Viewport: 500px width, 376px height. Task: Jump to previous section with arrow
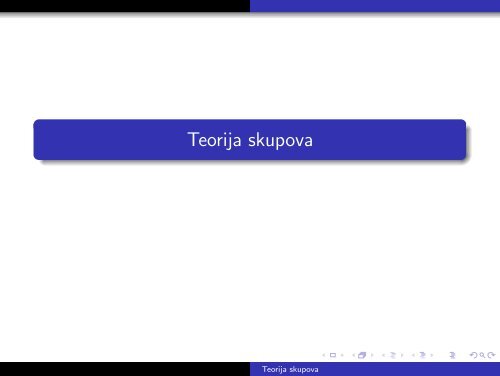coord(413,355)
